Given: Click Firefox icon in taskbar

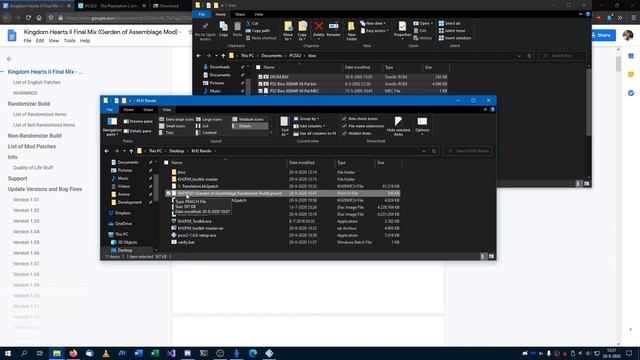Looking at the screenshot, I should tap(73, 353).
